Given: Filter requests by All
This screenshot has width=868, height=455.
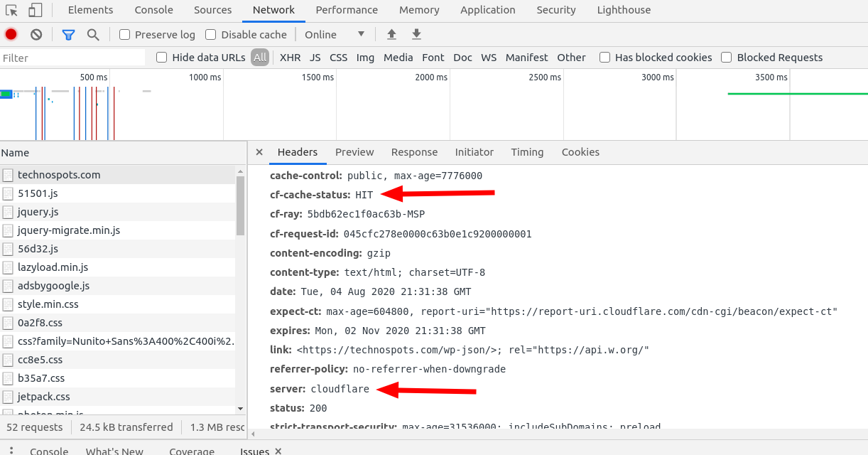Looking at the screenshot, I should (260, 58).
